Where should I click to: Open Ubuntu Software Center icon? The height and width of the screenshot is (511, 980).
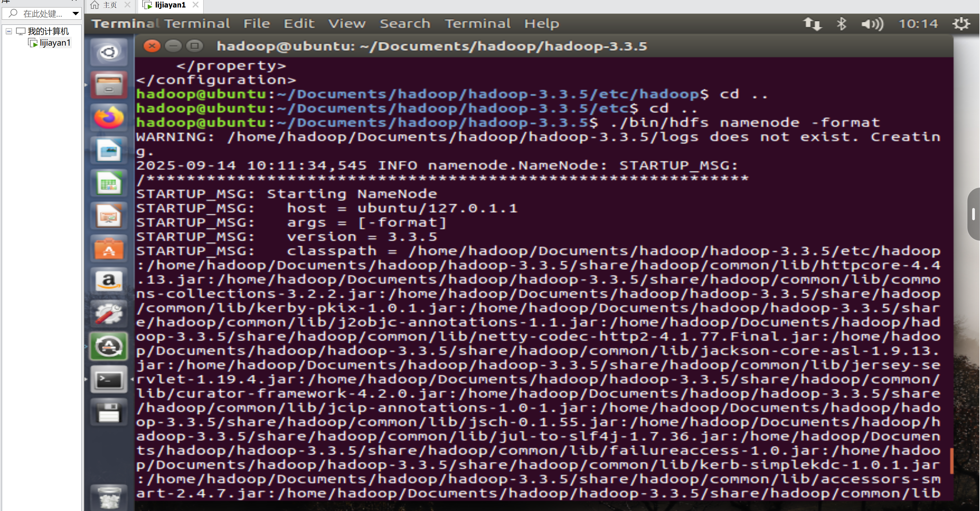tap(109, 249)
